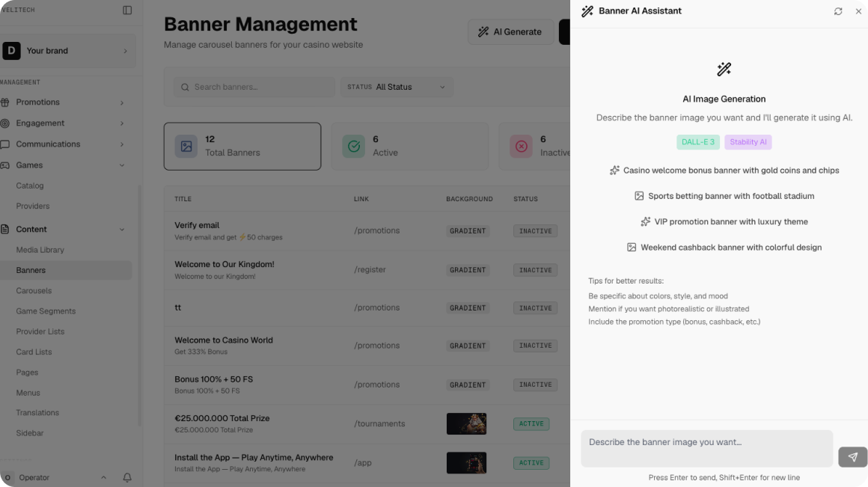Click the AI Generate button
This screenshot has height=487, width=868.
(510, 32)
